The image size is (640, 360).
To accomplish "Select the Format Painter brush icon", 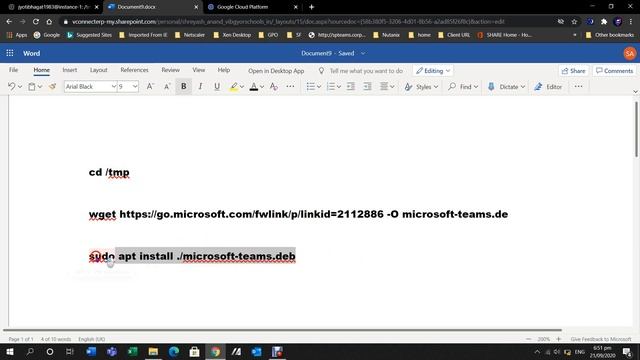I will (x=52, y=87).
